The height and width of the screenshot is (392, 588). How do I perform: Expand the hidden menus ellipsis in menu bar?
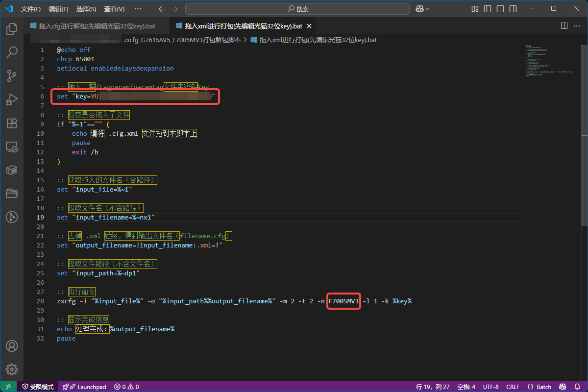pyautogui.click(x=138, y=9)
